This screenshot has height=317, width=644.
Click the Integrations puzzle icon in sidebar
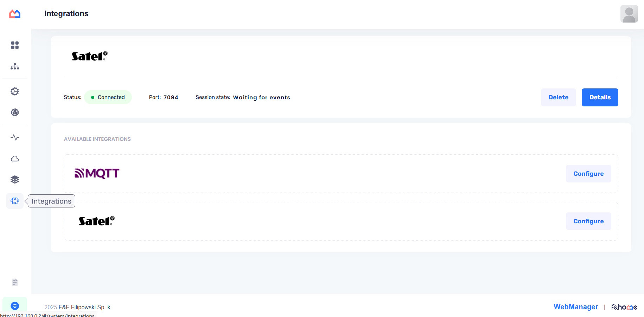pos(15,201)
